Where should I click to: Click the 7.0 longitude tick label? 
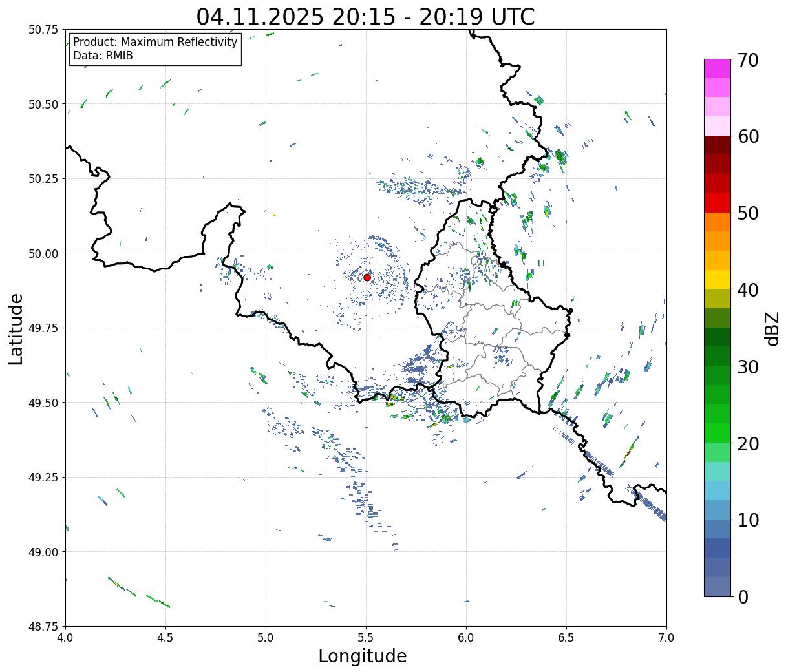pos(666,638)
